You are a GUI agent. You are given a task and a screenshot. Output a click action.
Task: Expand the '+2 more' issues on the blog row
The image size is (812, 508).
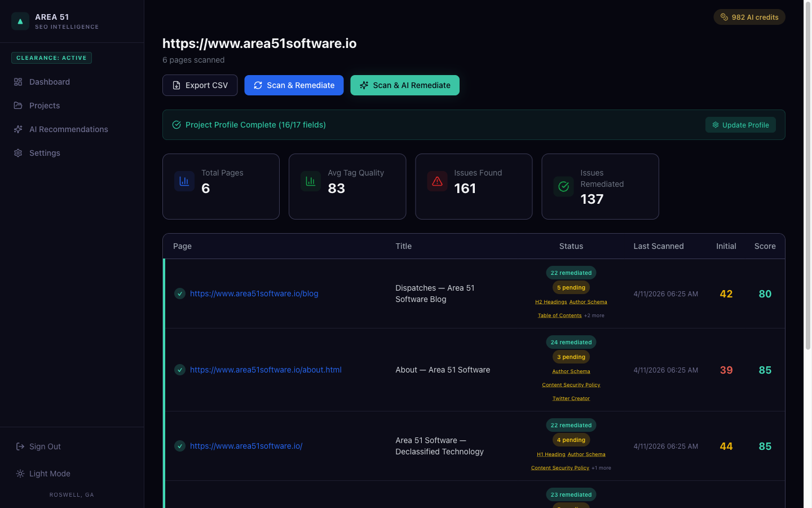pyautogui.click(x=594, y=315)
